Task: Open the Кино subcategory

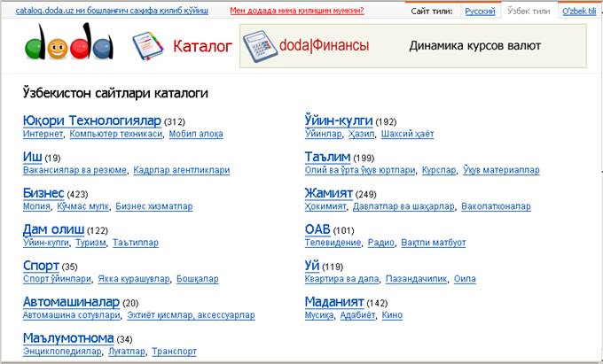Action: (392, 315)
